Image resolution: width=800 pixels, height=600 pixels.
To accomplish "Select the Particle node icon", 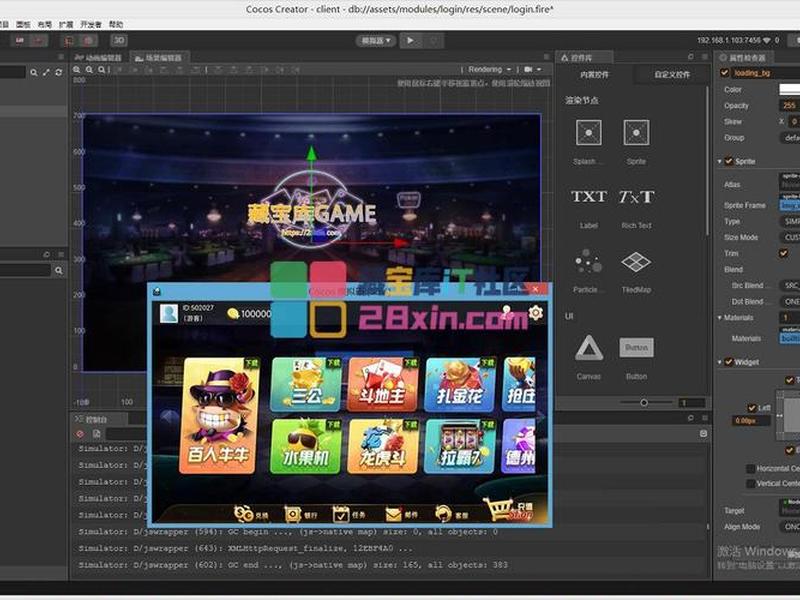I will (588, 261).
